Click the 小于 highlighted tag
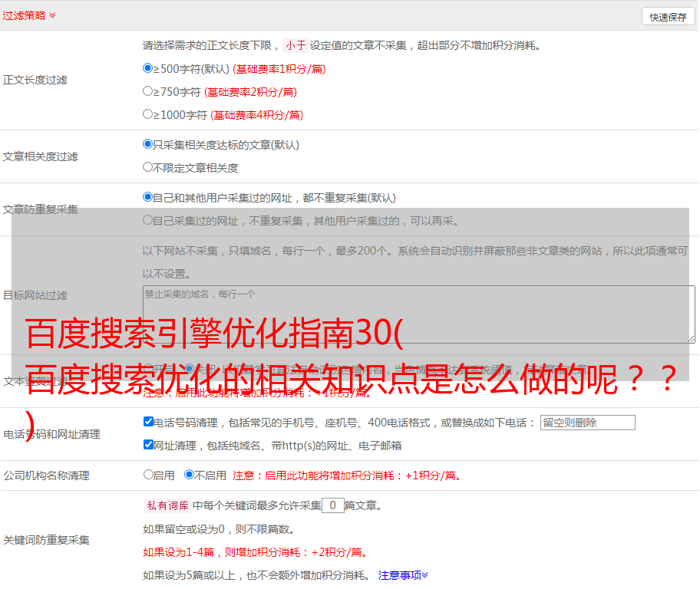 click(x=296, y=45)
